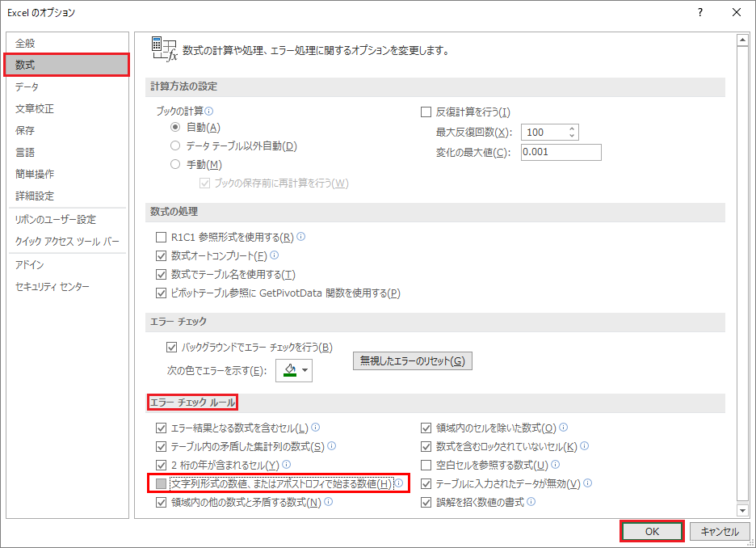Select 手動 calculation radio button
The height and width of the screenshot is (548, 756).
coord(175,164)
